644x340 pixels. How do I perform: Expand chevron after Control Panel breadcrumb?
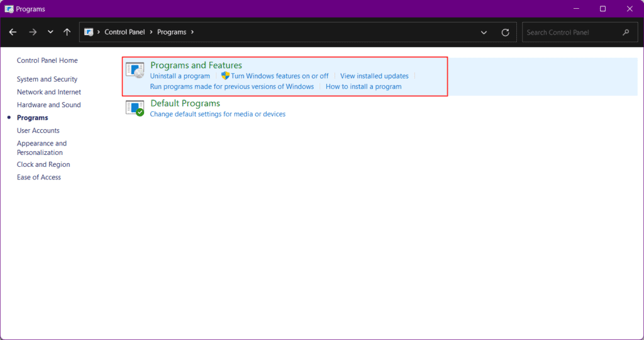[x=151, y=32]
